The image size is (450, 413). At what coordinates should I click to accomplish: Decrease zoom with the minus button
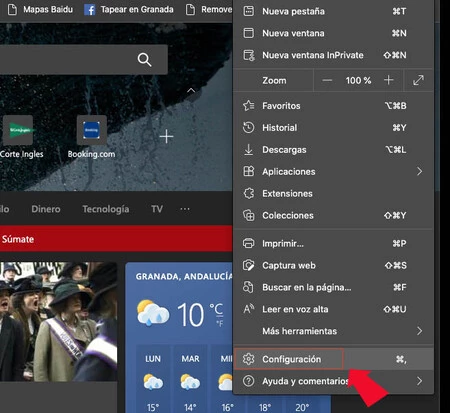pyautogui.click(x=327, y=80)
